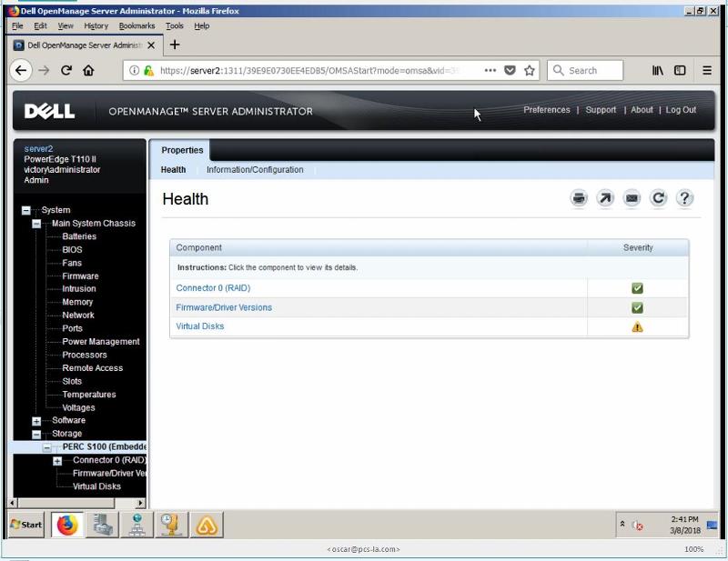Toggle the Firefox sidebar icon
The image size is (728, 561).
(x=680, y=71)
